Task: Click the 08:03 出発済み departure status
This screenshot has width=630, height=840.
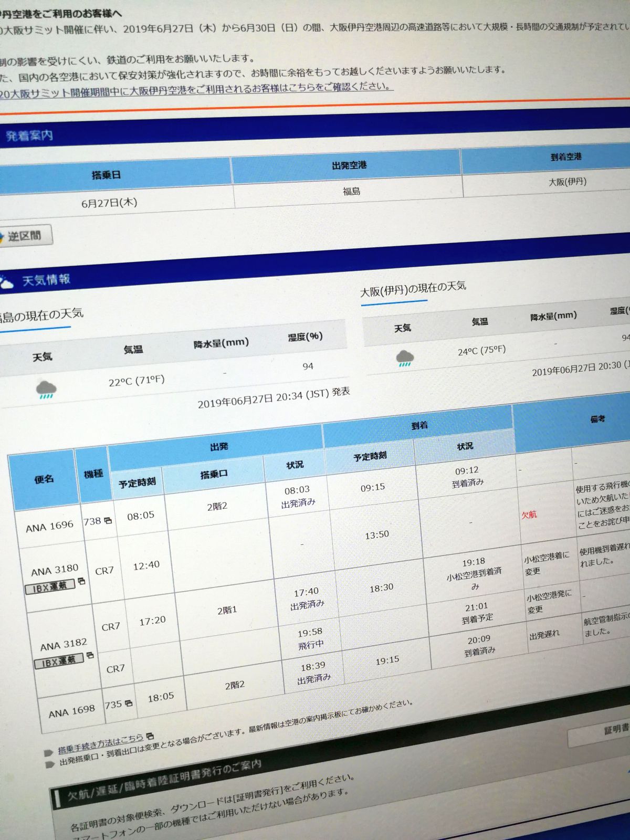Action: coord(298,496)
